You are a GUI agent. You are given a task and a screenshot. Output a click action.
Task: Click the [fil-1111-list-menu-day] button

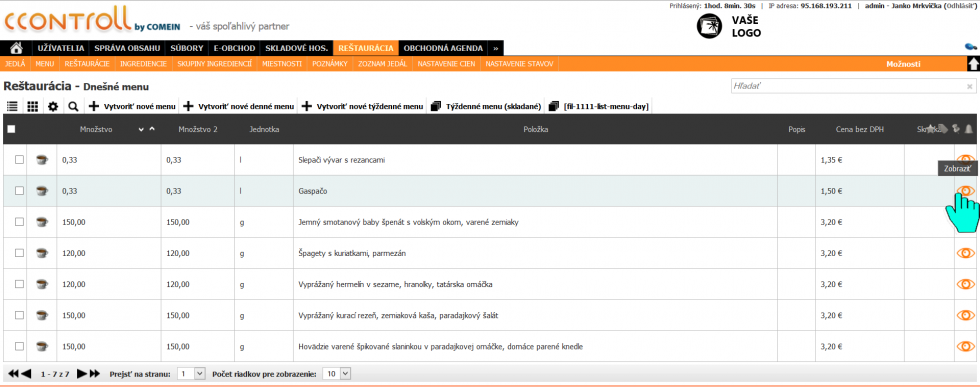(598, 107)
